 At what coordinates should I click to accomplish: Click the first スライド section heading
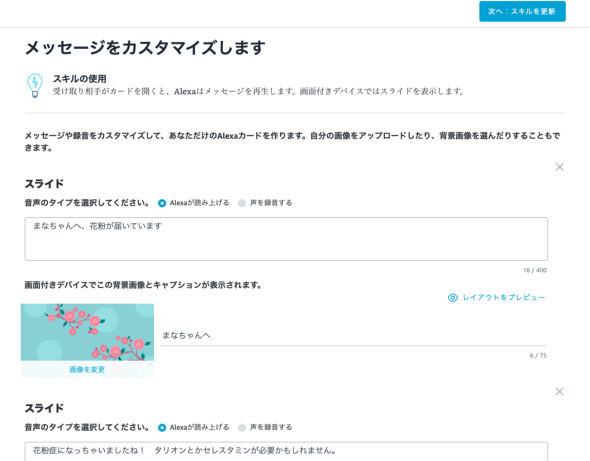[x=44, y=184]
